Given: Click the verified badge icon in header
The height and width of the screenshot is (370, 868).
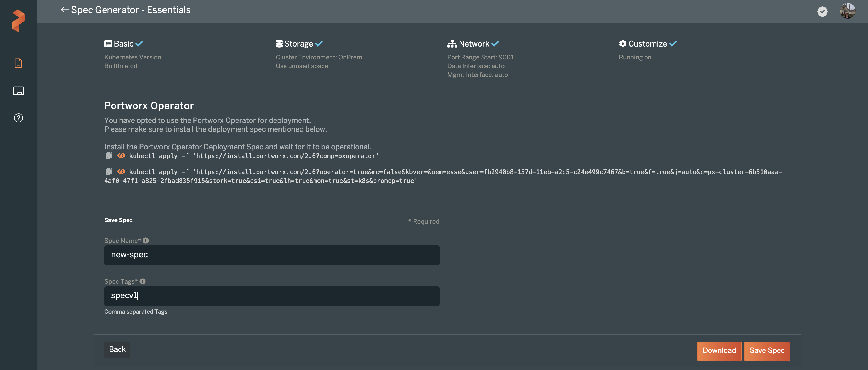Looking at the screenshot, I should tap(822, 11).
